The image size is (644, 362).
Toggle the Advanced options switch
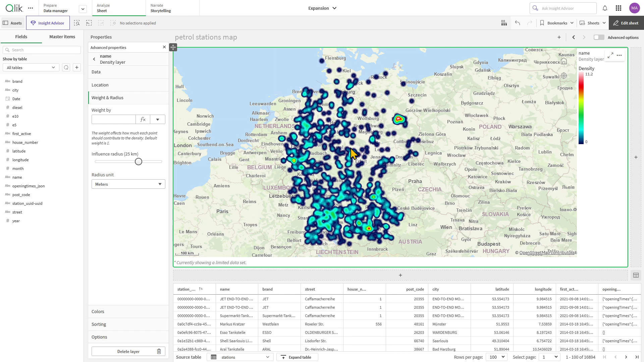[599, 38]
